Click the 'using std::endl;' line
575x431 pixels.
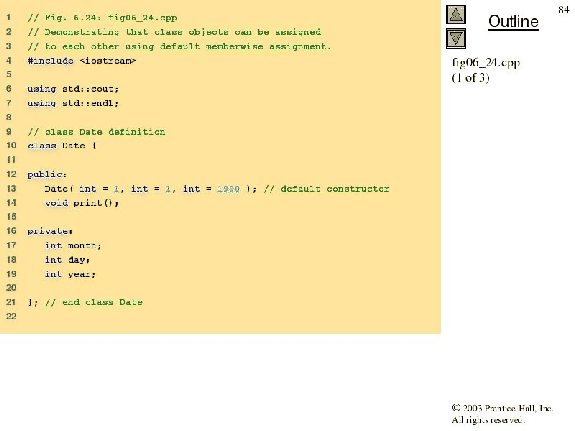pos(73,103)
